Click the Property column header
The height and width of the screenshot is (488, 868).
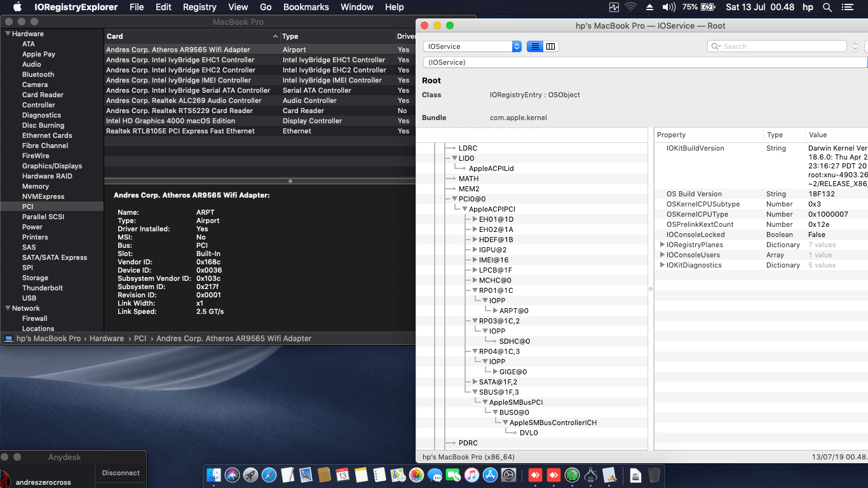pos(709,135)
